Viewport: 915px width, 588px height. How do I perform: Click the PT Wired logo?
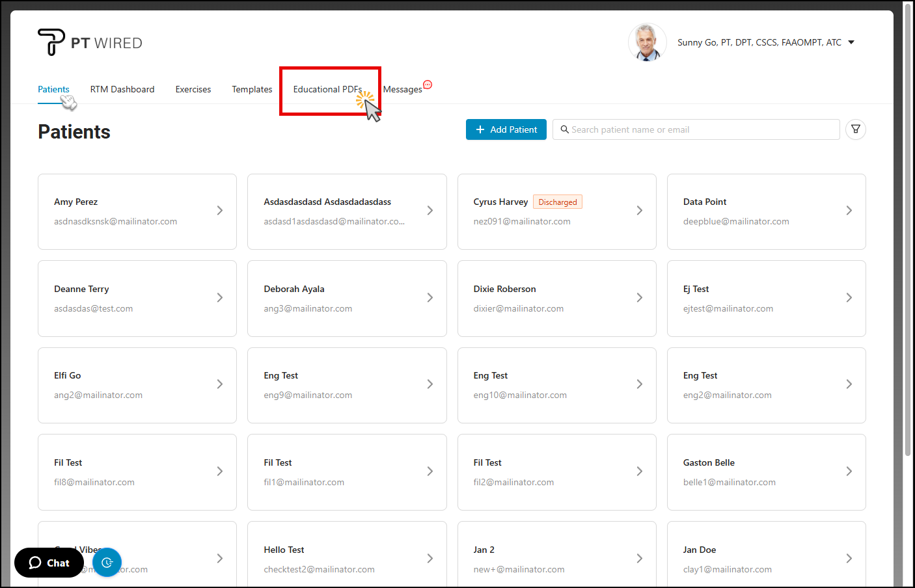[90, 42]
